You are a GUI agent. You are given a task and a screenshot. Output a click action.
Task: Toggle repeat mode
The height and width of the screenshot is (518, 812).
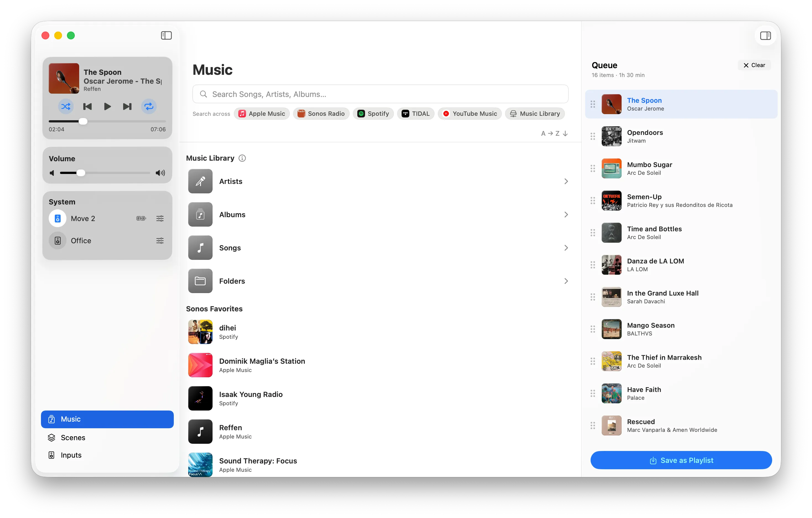149,107
